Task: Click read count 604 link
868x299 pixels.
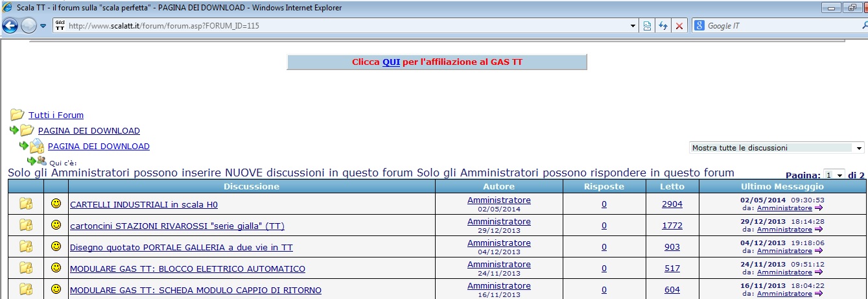Action: point(672,289)
